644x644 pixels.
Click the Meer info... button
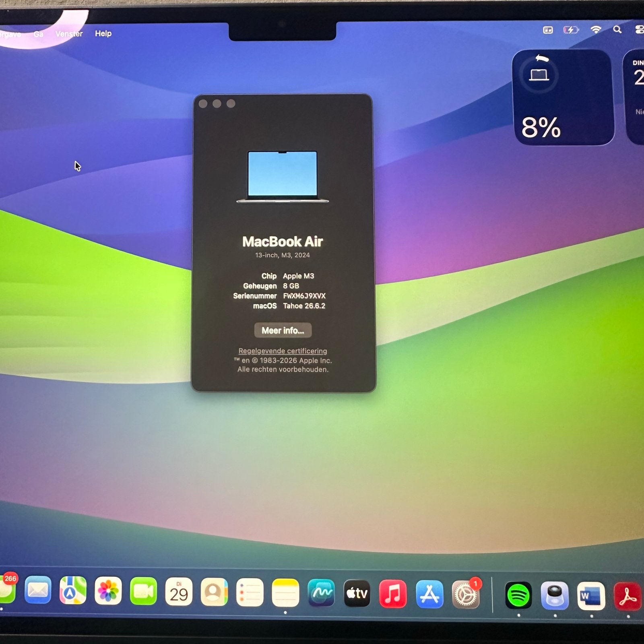pos(283,330)
